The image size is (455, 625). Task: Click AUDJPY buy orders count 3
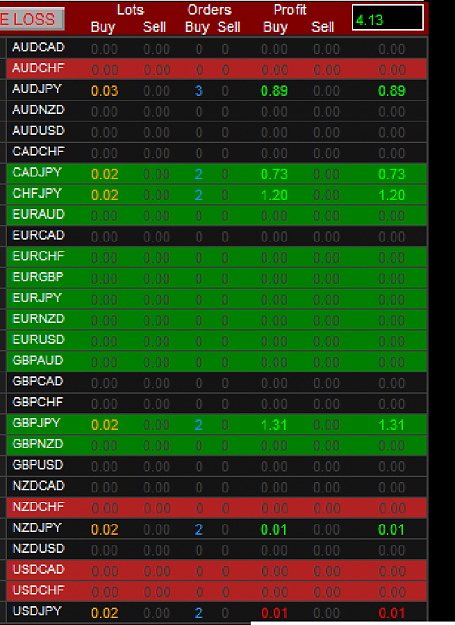pos(199,91)
